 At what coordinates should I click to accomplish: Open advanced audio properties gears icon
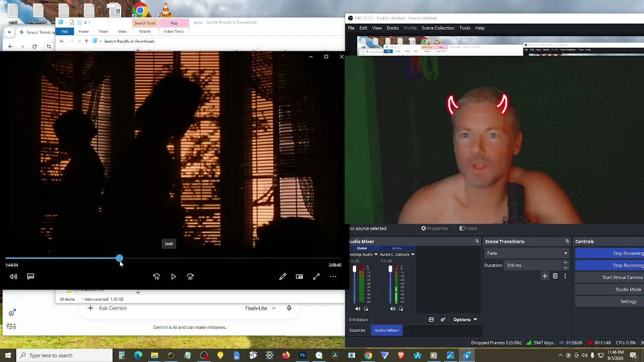tap(443, 320)
